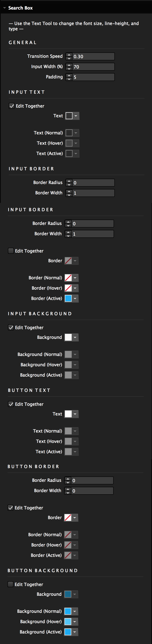Open the blue Border (Active) swatch under Input Border
Image resolution: width=152 pixels, height=644 pixels.
point(68,298)
